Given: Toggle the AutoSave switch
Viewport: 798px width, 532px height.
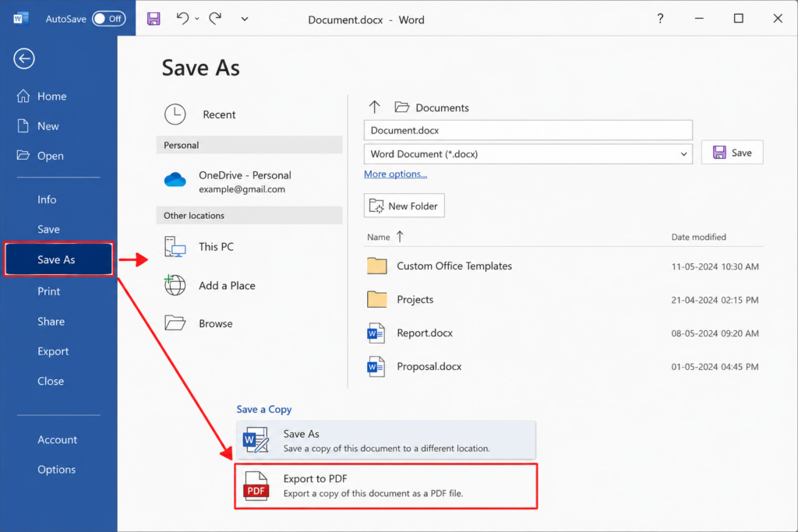Looking at the screenshot, I should (109, 19).
